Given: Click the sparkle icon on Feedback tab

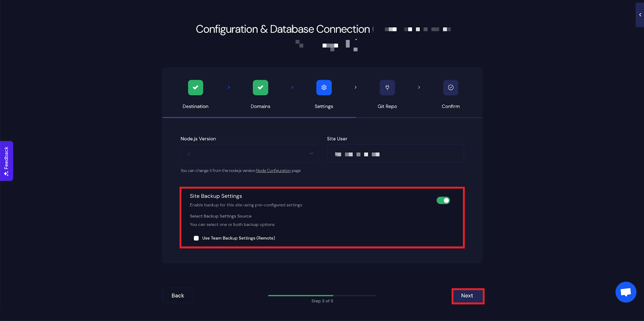Looking at the screenshot, I should (x=6, y=174).
